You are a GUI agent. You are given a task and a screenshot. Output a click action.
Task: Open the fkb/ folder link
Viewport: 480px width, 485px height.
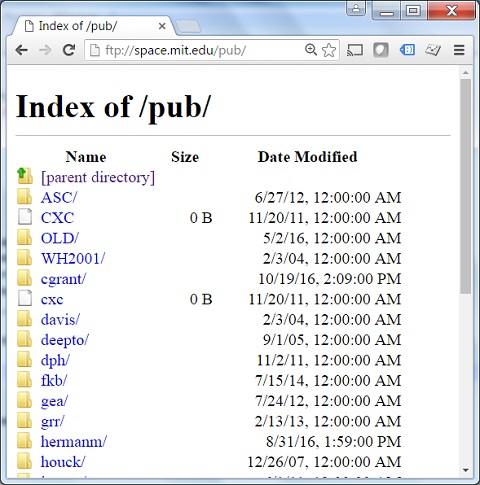coord(54,381)
